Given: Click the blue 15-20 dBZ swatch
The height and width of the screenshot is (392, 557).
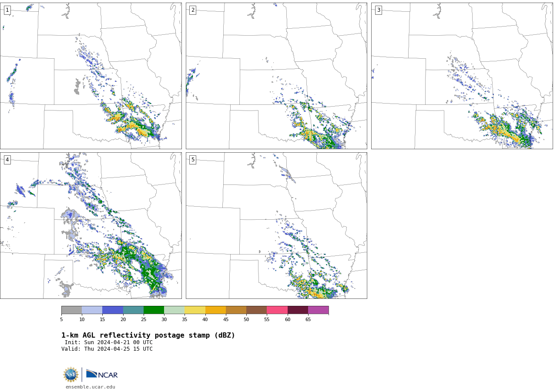Looking at the screenshot, I should pyautogui.click(x=113, y=310).
